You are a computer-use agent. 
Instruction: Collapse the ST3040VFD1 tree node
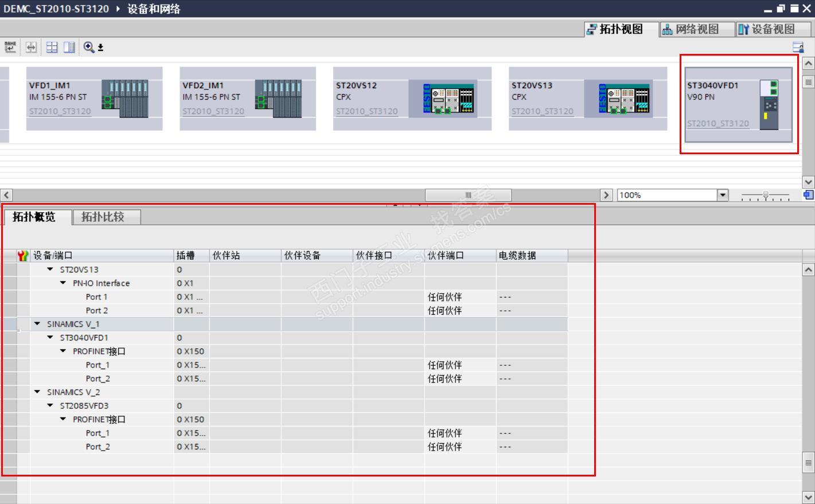coord(50,338)
